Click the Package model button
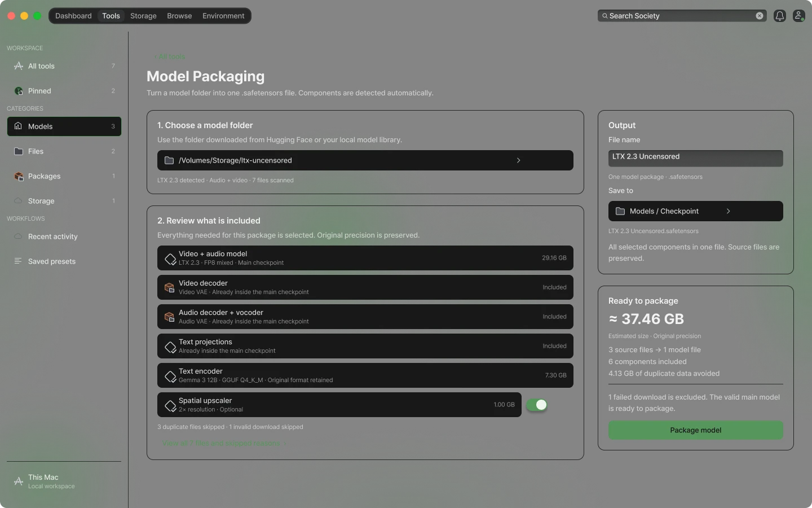Viewport: 812px width, 508px height. pos(695,430)
